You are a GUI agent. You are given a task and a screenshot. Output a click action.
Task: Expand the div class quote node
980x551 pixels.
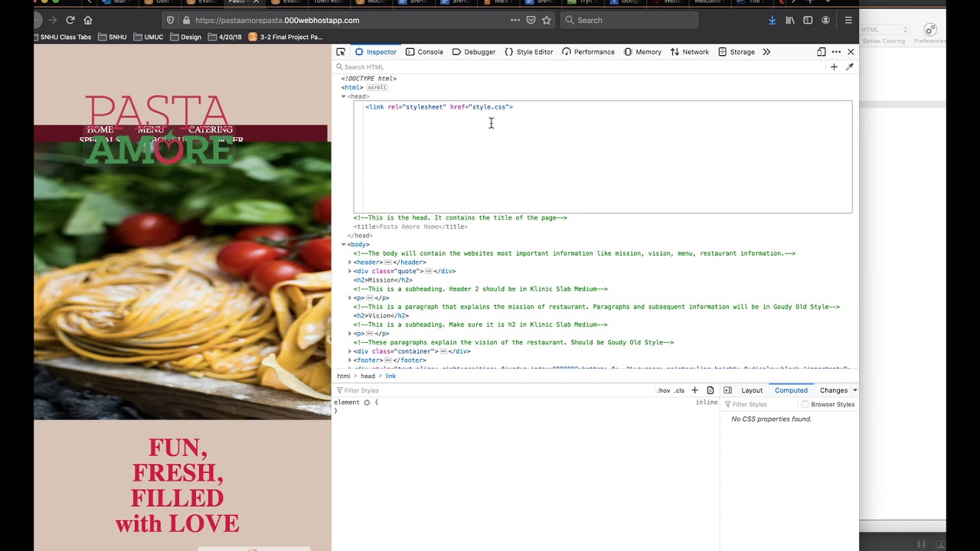(x=350, y=272)
